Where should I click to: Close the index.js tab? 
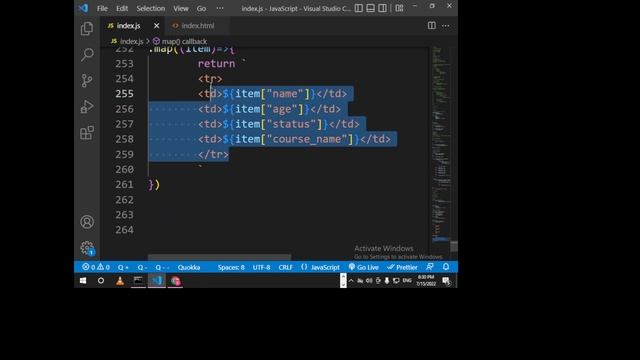pos(156,26)
